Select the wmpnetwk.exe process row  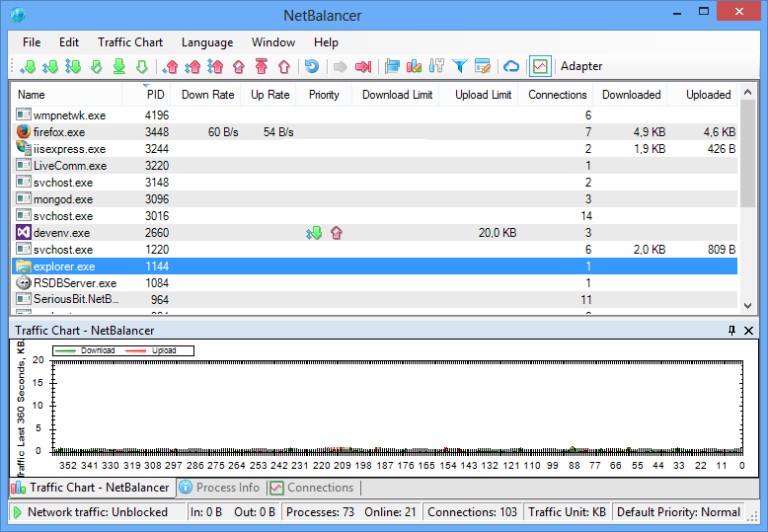[x=375, y=115]
